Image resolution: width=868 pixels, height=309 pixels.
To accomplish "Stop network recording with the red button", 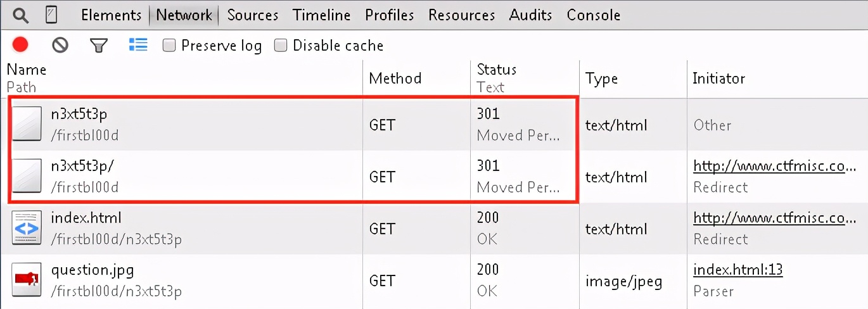I will tap(20, 45).
